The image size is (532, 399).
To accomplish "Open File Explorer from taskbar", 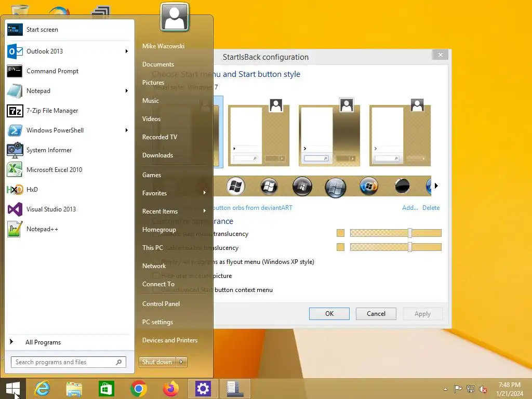I will click(74, 389).
